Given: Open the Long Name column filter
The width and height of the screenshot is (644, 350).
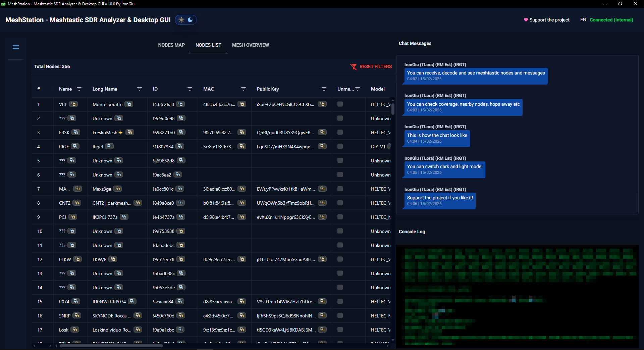Looking at the screenshot, I should coord(140,89).
